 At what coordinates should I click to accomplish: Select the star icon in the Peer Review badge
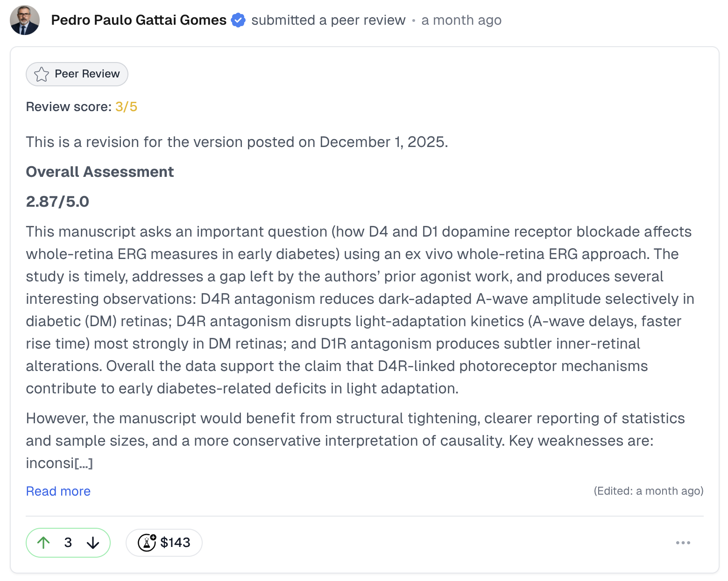pyautogui.click(x=42, y=74)
